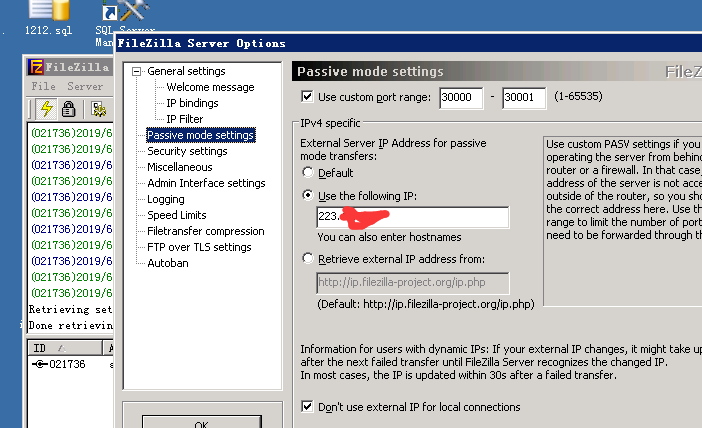
Task: Select Passive mode settings tree item
Action: point(201,135)
